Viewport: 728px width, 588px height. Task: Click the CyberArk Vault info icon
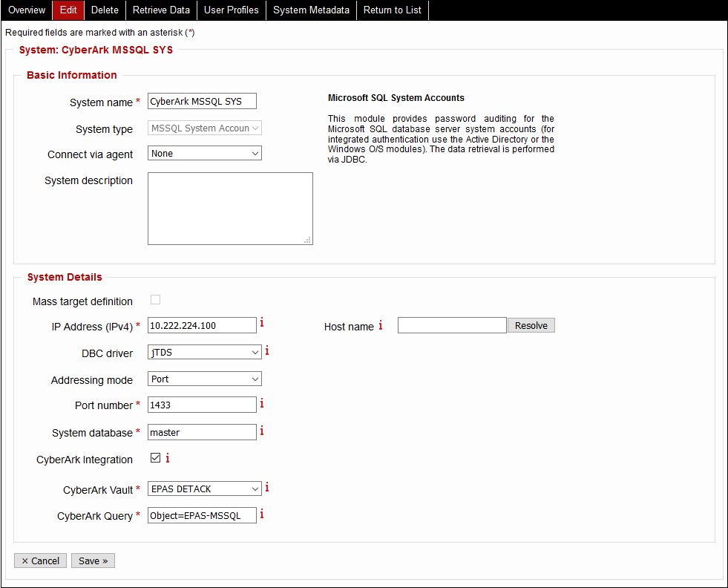(x=266, y=486)
